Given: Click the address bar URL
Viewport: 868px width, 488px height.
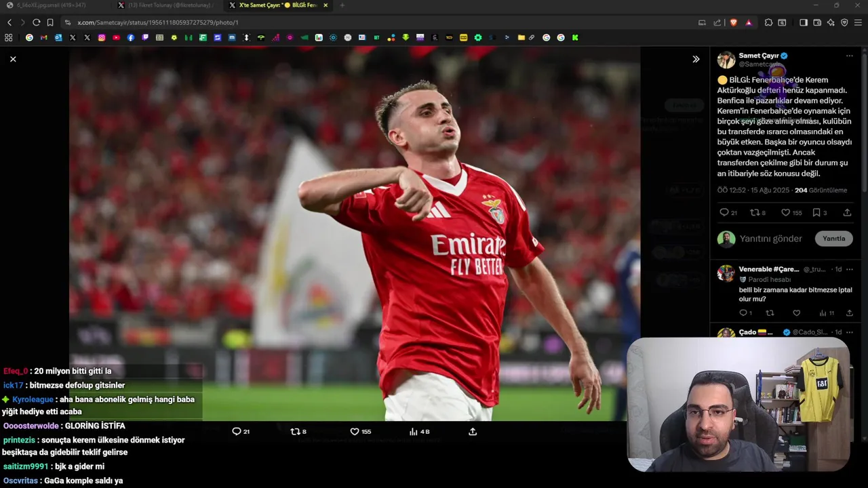Looking at the screenshot, I should [x=158, y=22].
